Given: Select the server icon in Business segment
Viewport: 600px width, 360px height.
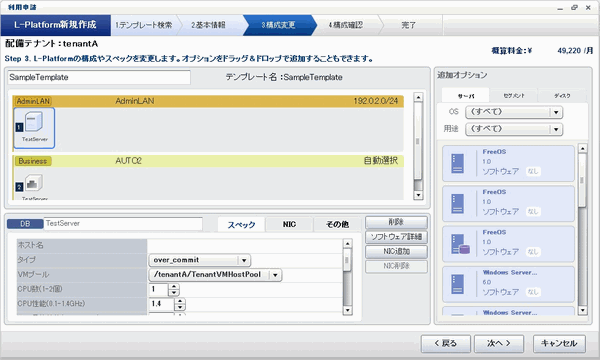Looking at the screenshot, I should pyautogui.click(x=34, y=183).
